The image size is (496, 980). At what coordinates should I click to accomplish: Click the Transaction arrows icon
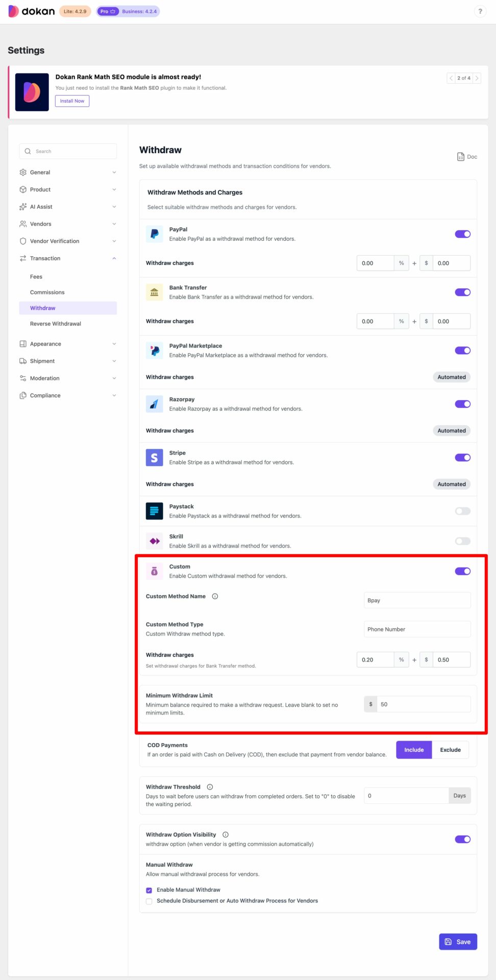point(23,258)
